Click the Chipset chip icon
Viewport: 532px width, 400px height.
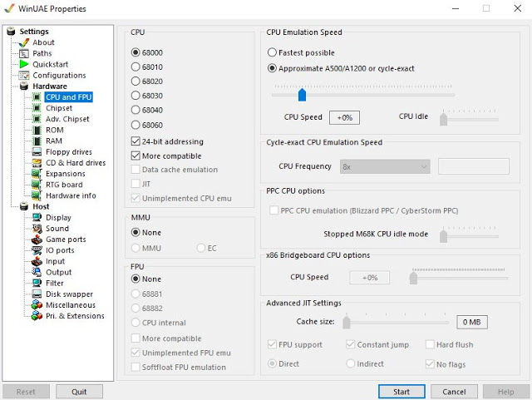37,108
